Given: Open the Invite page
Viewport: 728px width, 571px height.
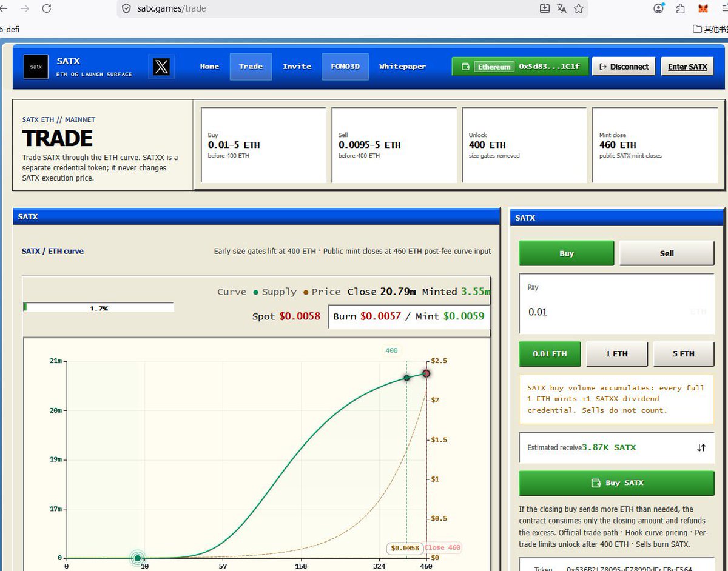Looking at the screenshot, I should click(x=297, y=67).
